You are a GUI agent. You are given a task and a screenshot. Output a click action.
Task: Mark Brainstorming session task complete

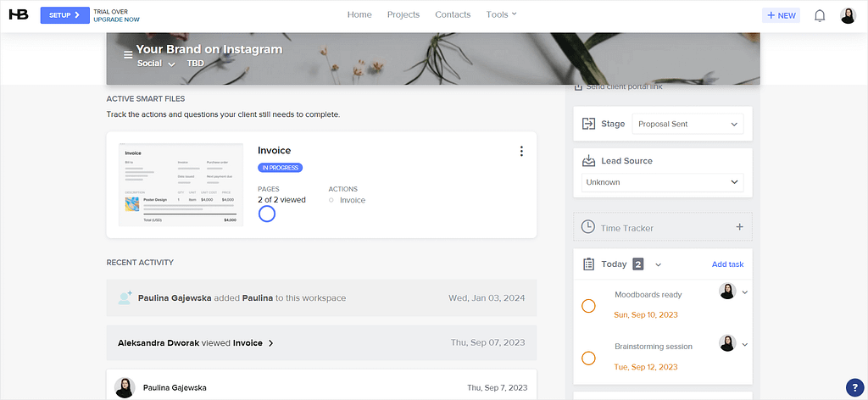click(x=588, y=358)
